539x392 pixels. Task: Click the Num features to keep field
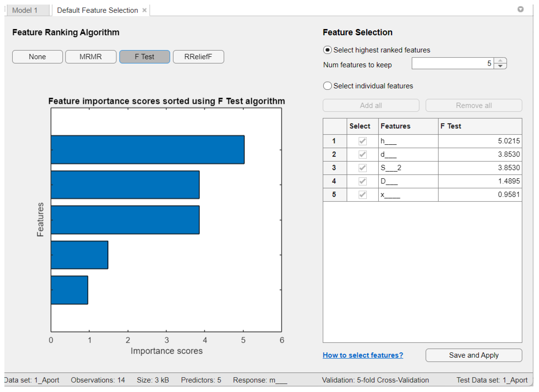tap(452, 63)
